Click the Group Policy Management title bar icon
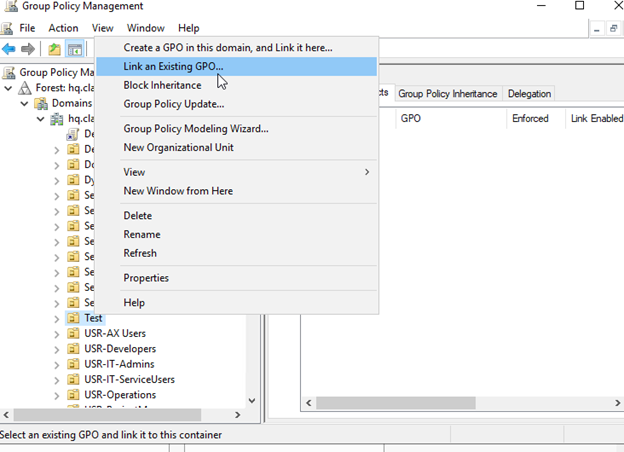 (11, 6)
